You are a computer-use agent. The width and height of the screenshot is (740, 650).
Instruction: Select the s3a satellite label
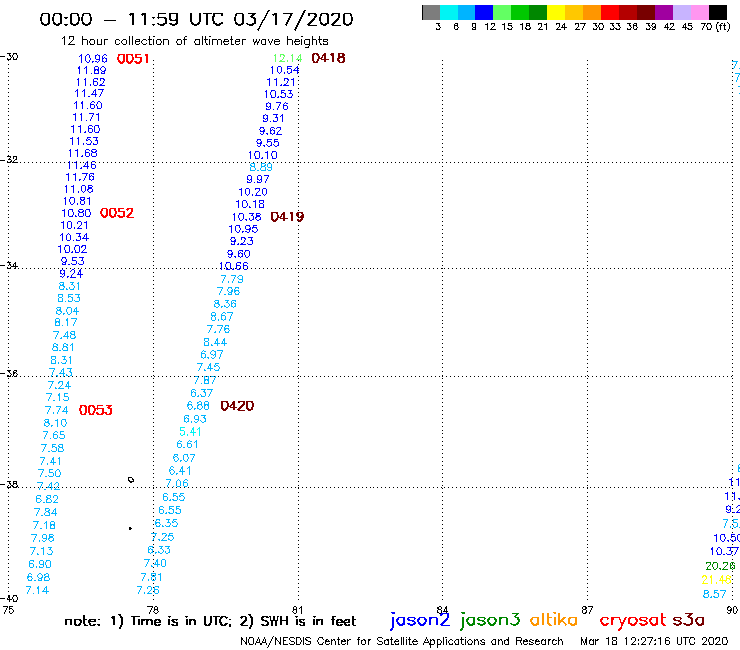(688, 620)
